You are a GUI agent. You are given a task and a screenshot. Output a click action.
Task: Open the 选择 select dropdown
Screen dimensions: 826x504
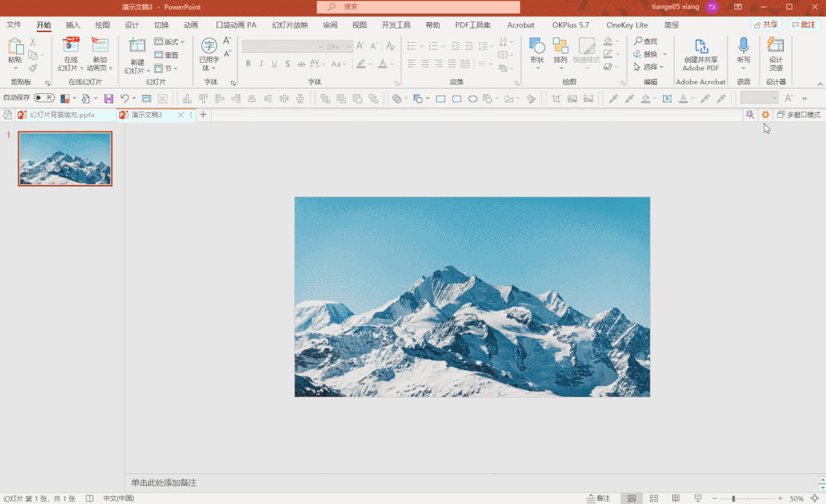[x=651, y=67]
